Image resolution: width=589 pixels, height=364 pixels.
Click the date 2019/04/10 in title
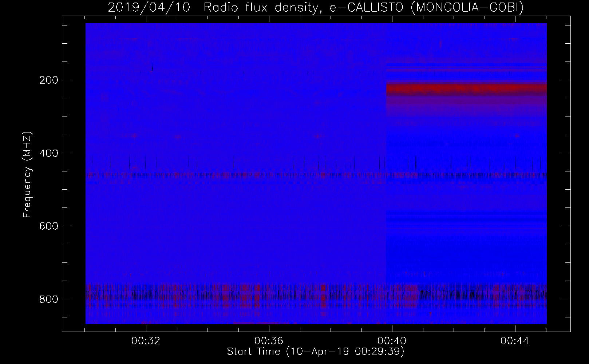[x=149, y=8]
